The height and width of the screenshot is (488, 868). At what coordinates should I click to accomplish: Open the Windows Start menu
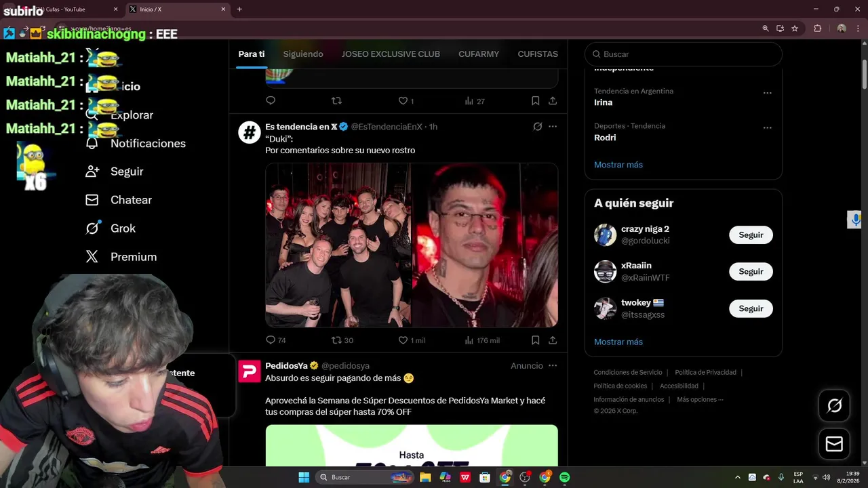click(x=304, y=477)
